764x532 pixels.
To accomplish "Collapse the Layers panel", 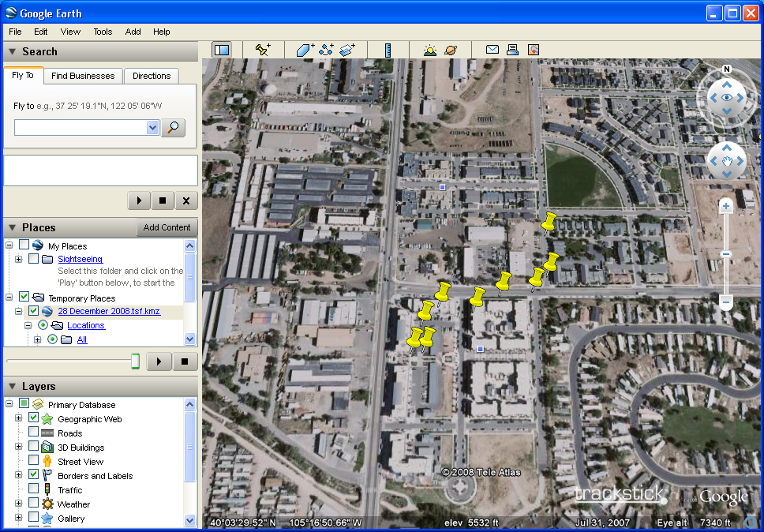I will tap(12, 386).
